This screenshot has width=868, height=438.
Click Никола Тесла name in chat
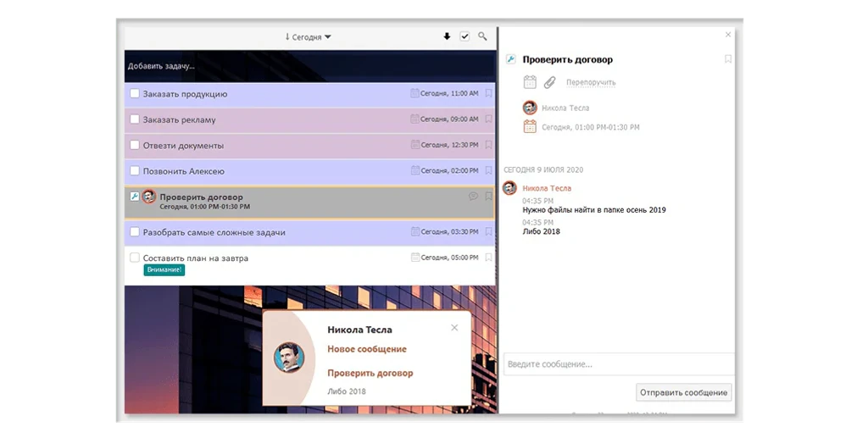[x=547, y=188]
